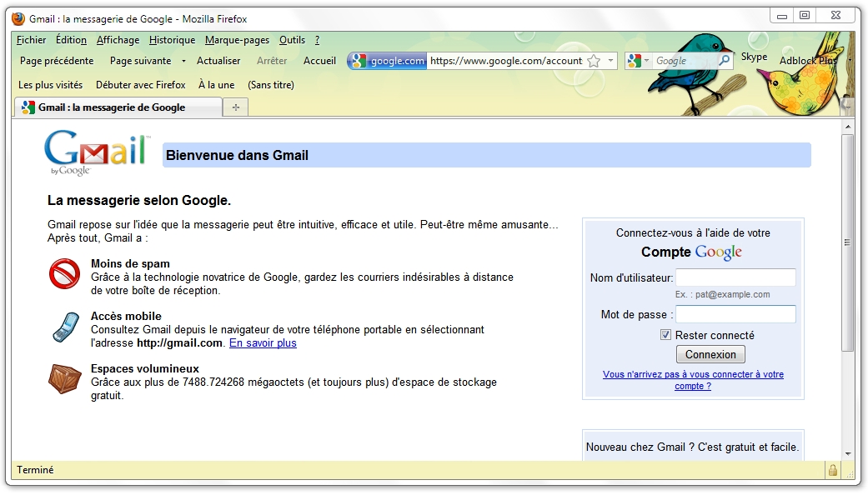The height and width of the screenshot is (495, 868).
Task: Toggle the Rester connecté checkbox
Action: (x=665, y=335)
